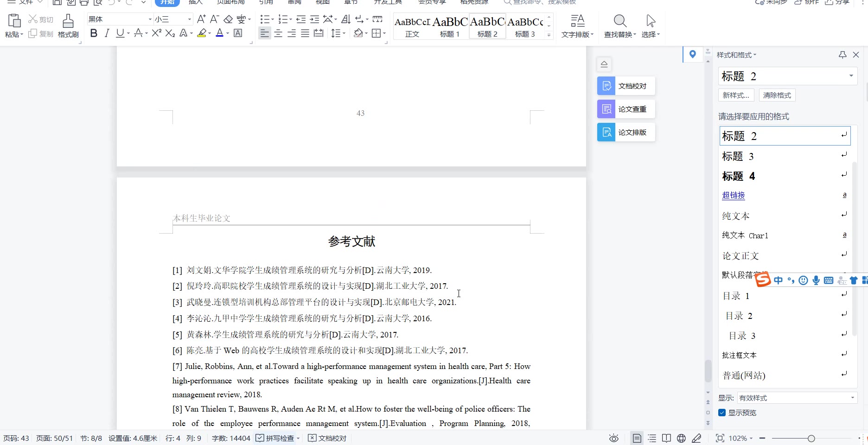Open the font name dropdown

tap(150, 19)
